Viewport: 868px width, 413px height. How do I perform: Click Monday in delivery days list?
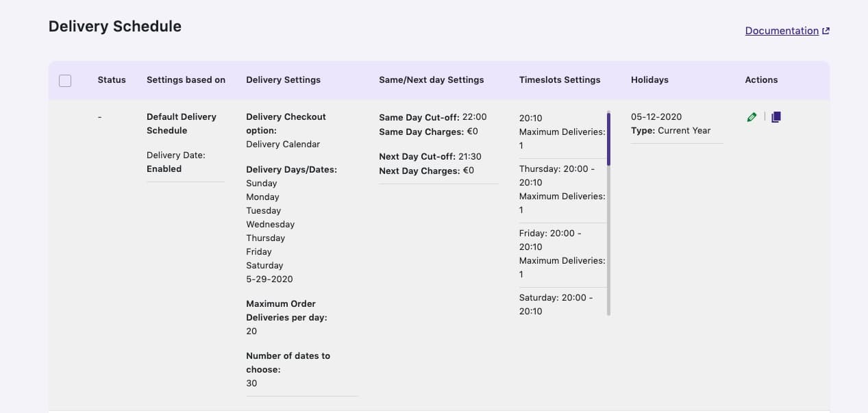(x=262, y=197)
